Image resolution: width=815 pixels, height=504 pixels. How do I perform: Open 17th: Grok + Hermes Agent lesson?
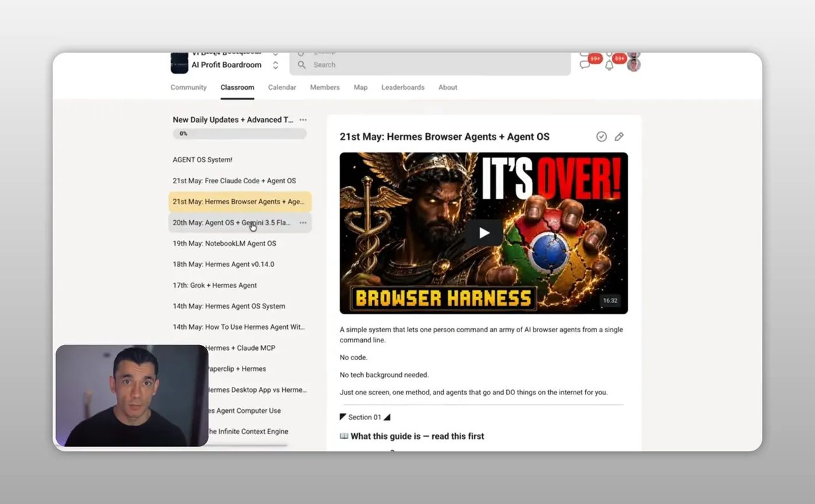pyautogui.click(x=239, y=285)
